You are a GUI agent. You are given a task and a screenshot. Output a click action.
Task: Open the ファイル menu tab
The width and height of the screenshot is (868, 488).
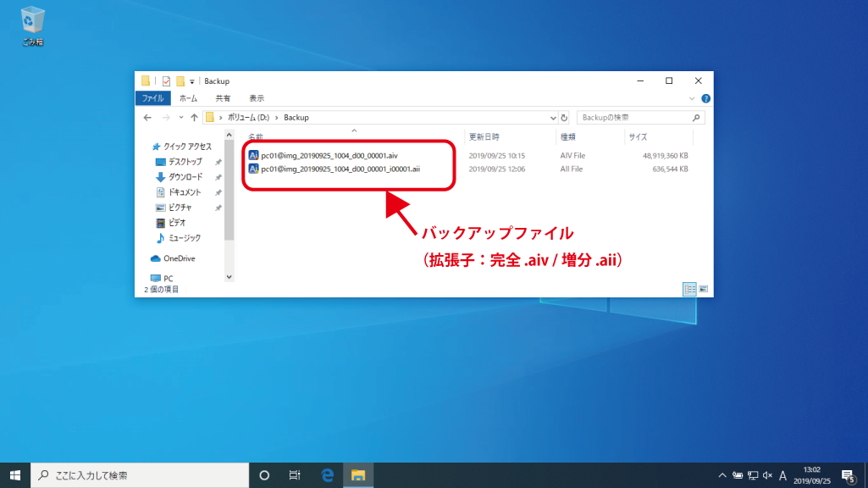[152, 98]
